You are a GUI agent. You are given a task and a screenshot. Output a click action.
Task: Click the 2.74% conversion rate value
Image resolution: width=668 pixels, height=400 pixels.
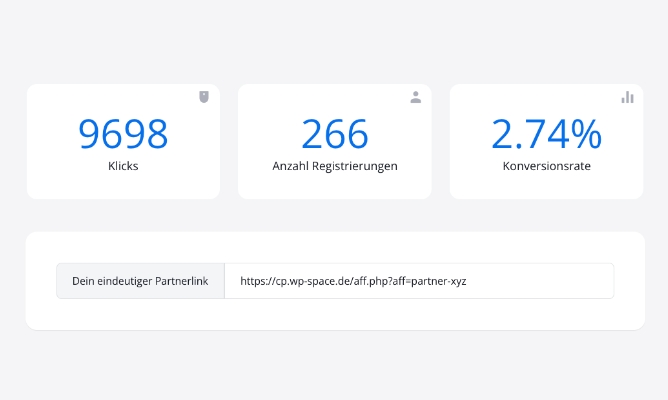[546, 135]
